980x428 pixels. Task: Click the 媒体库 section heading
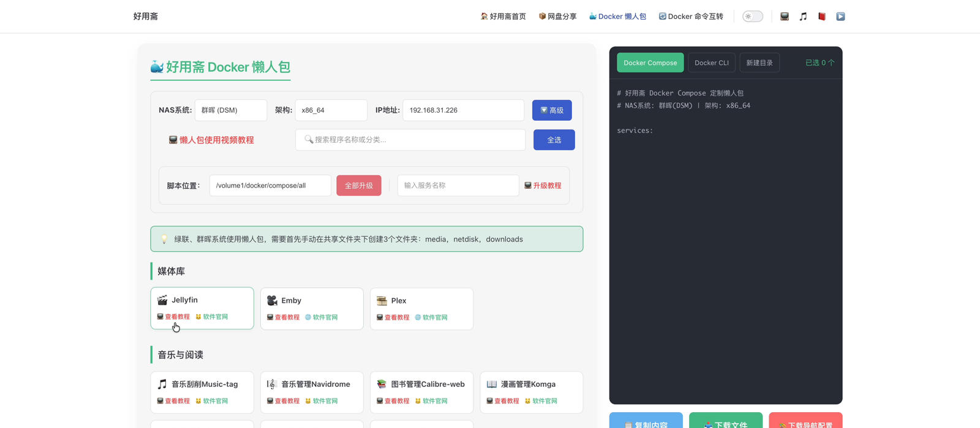pos(171,271)
